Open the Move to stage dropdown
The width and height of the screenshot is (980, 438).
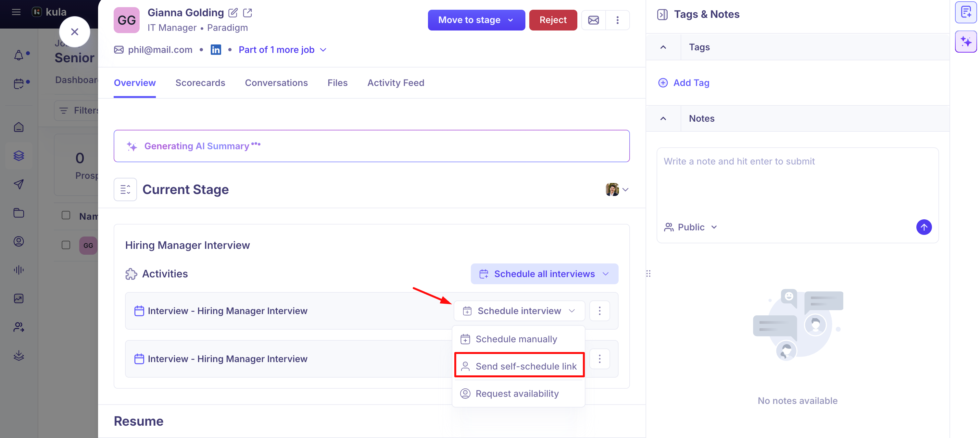click(x=476, y=20)
